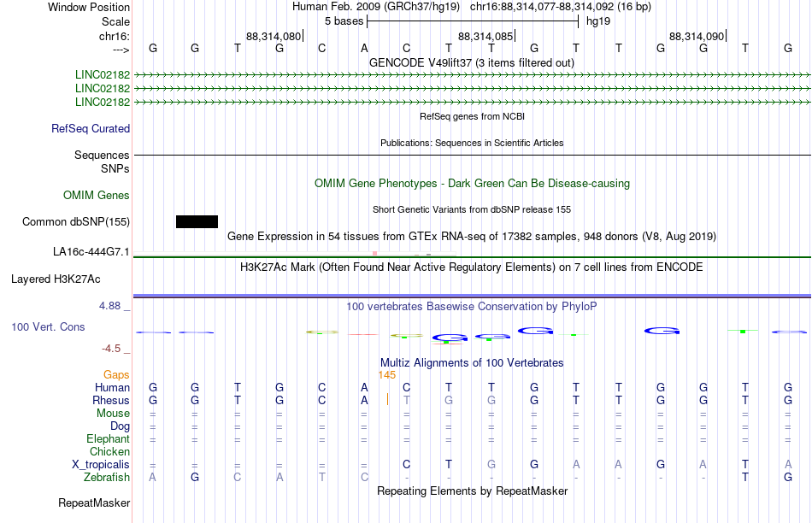Screen dimensions: 812x523
Task: Click Repeating Elements by RepeatMasker title
Action: coord(472,491)
